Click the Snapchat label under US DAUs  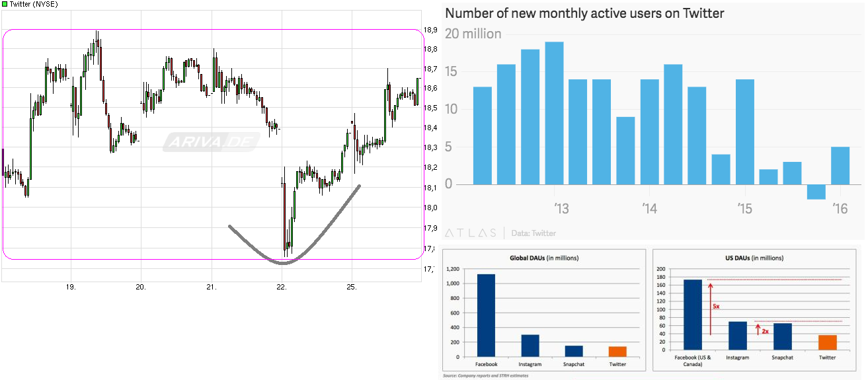(783, 358)
